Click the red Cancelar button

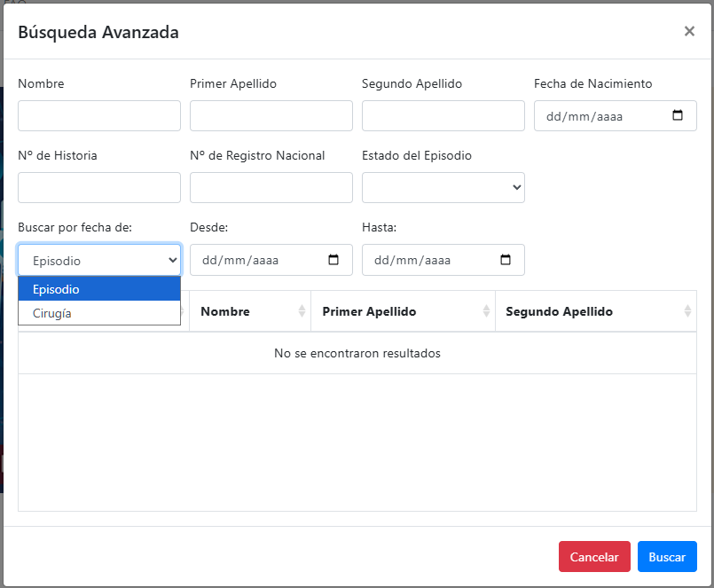coord(594,557)
